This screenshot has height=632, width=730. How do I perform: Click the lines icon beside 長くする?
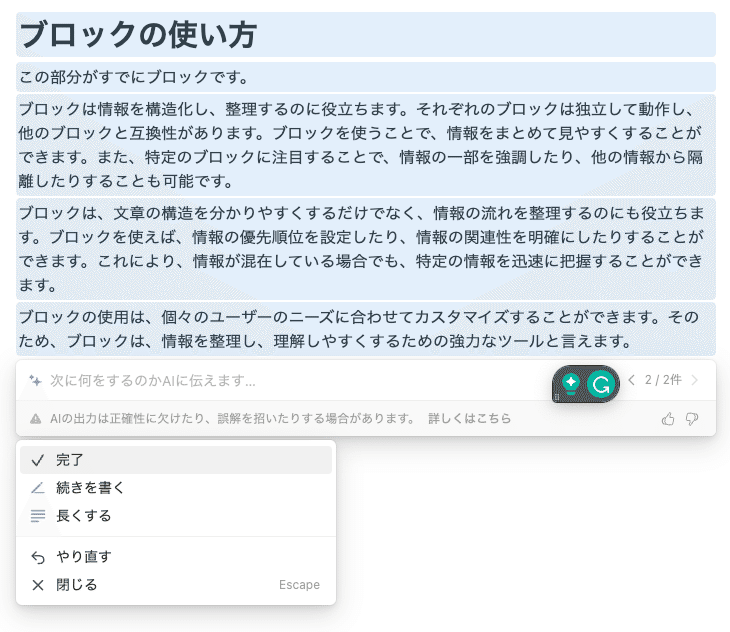tap(38, 516)
